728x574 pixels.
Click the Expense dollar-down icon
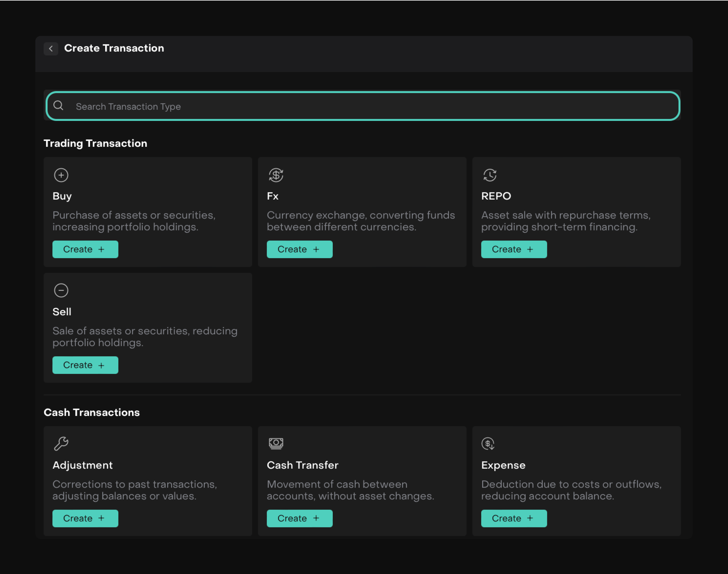click(488, 444)
